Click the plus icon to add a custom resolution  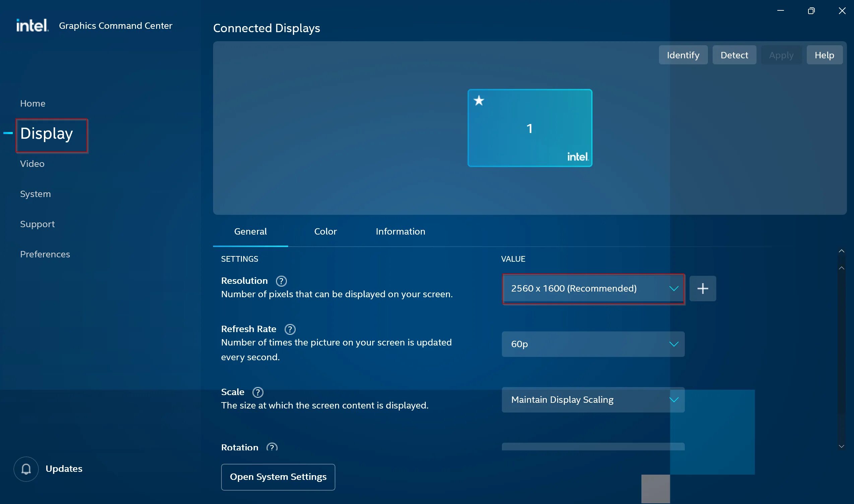point(703,289)
